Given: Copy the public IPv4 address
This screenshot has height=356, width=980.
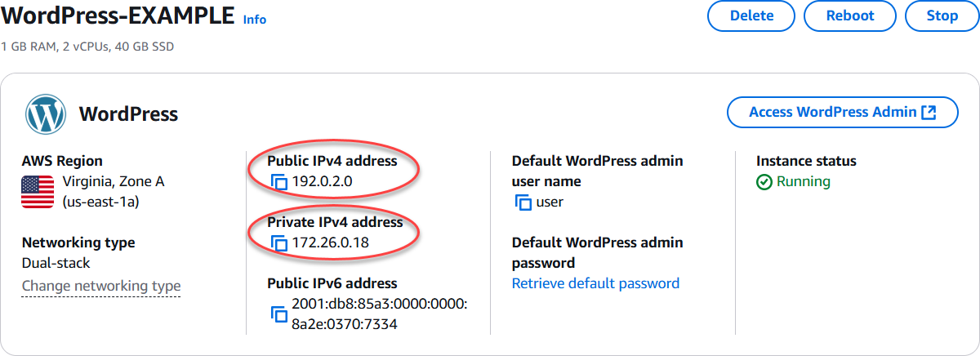Looking at the screenshot, I should (x=279, y=182).
